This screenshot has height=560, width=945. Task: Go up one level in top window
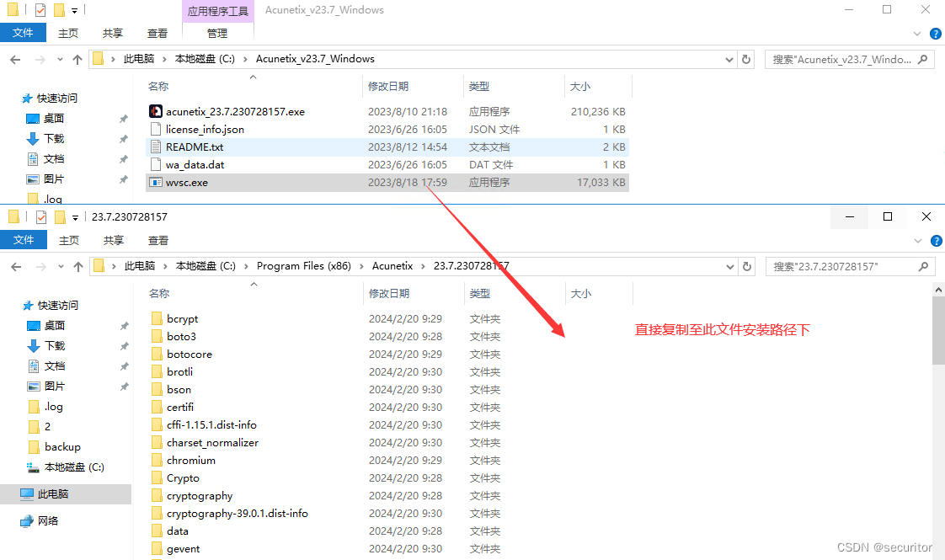(x=77, y=60)
